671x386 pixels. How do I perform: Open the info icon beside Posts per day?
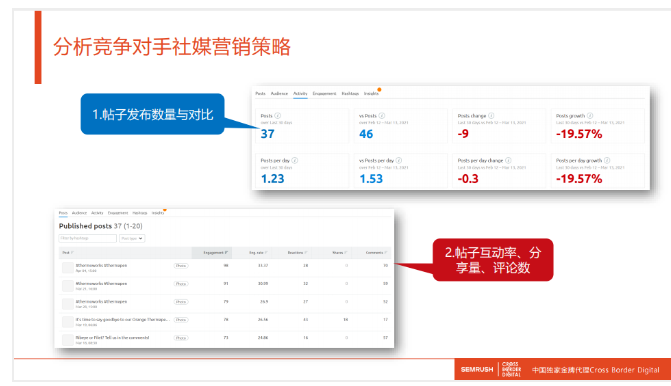[x=295, y=160]
